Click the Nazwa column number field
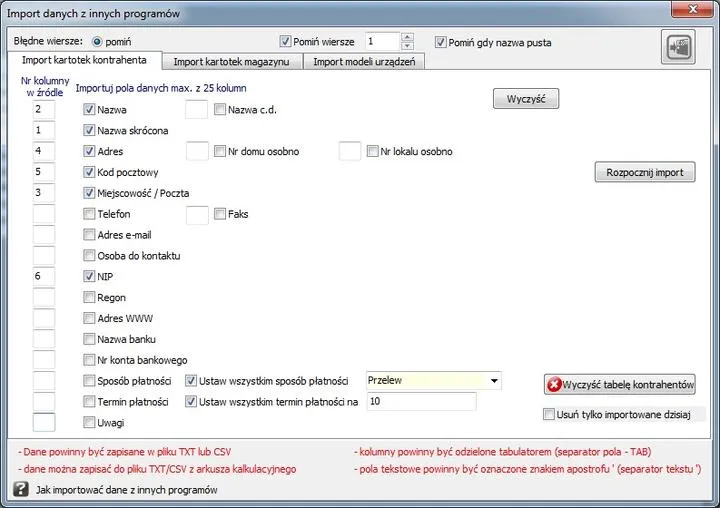The height and width of the screenshot is (508, 720). tap(44, 109)
